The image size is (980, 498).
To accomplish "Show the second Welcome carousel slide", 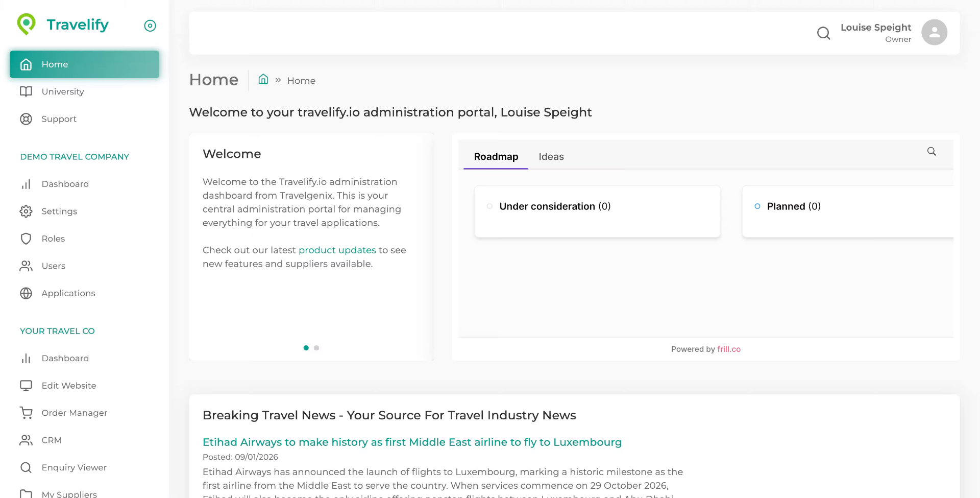I will pyautogui.click(x=316, y=348).
